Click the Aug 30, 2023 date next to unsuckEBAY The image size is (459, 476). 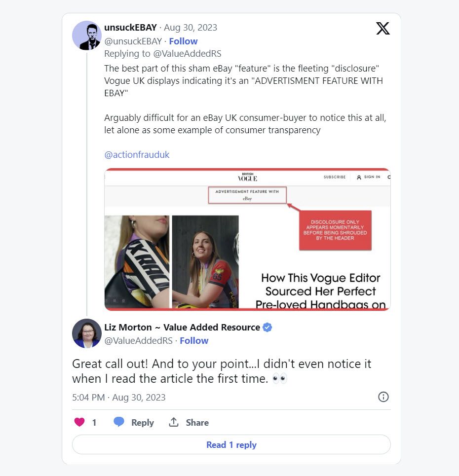191,27
